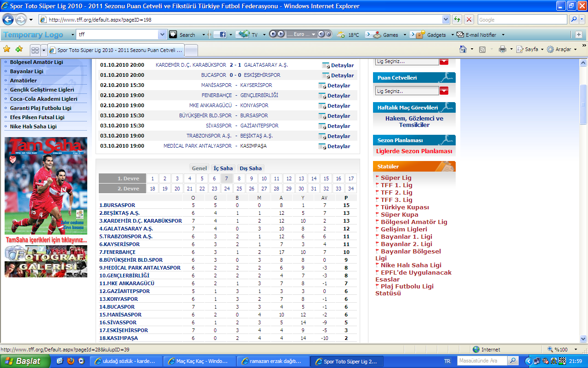Open the empty new tab button
588x368 pixels.
[191, 50]
